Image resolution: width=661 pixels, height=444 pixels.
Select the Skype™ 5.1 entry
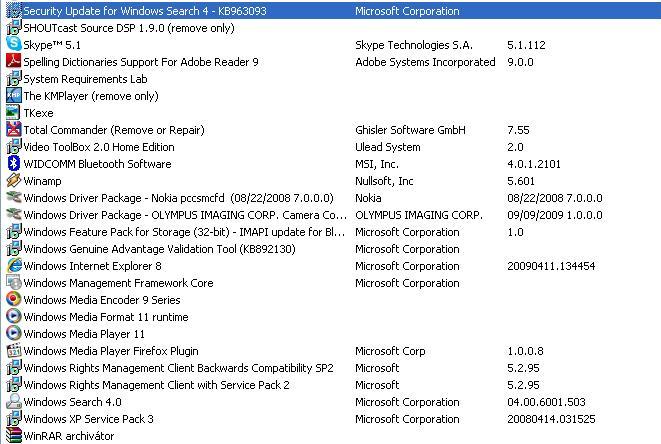click(x=52, y=45)
